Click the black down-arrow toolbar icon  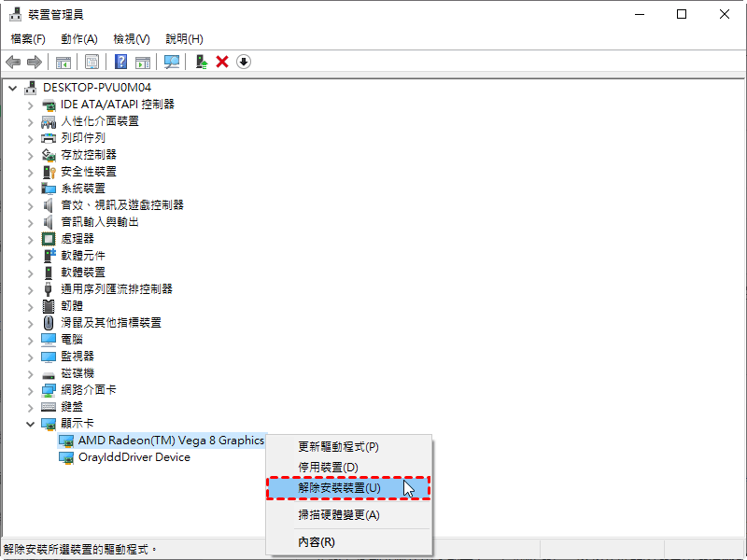coord(244,62)
